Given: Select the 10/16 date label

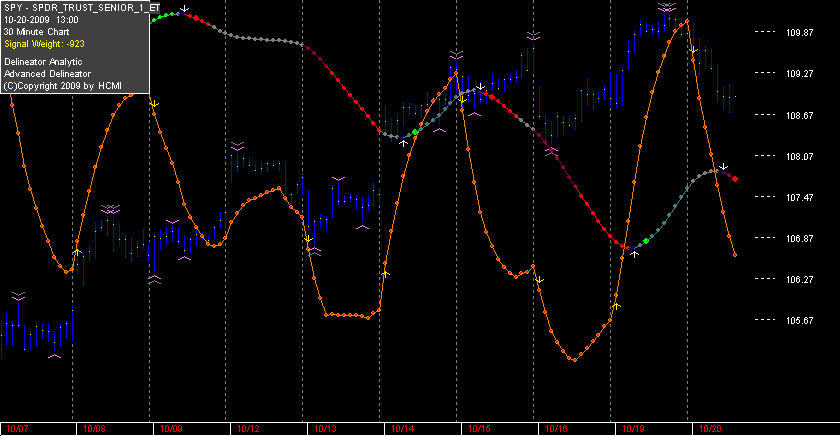Looking at the screenshot, I should click(556, 429).
